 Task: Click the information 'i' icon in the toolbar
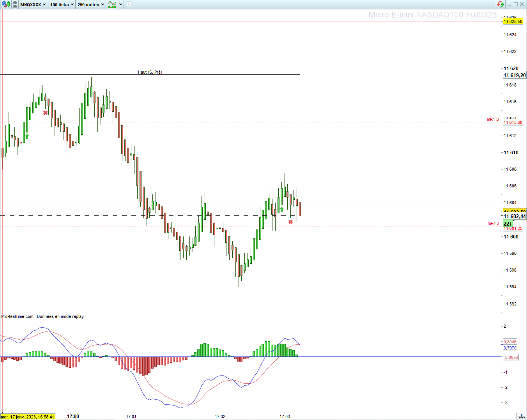pyautogui.click(x=129, y=4)
